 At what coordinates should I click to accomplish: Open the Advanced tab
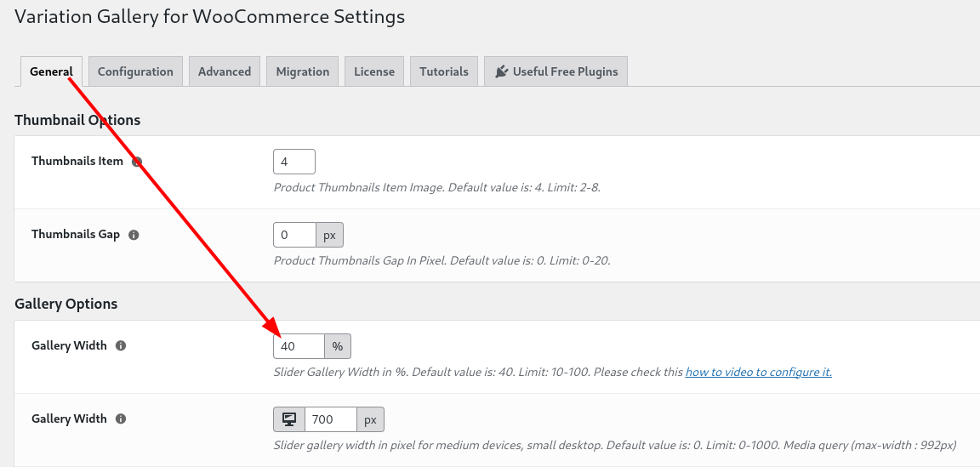[225, 71]
